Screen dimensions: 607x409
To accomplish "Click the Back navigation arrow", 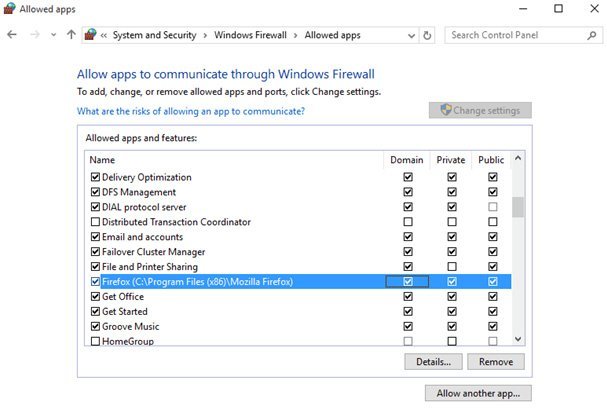I will tap(12, 35).
